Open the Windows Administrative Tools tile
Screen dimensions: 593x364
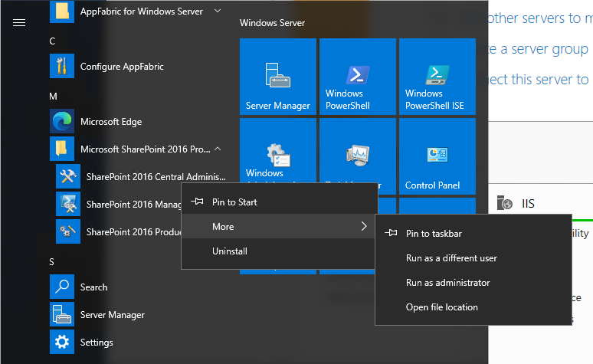278,151
